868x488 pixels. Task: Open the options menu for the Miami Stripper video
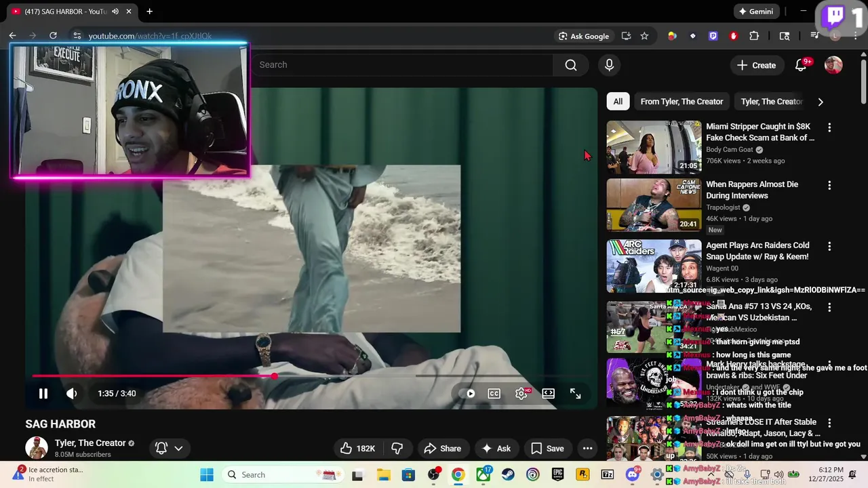[x=829, y=127]
